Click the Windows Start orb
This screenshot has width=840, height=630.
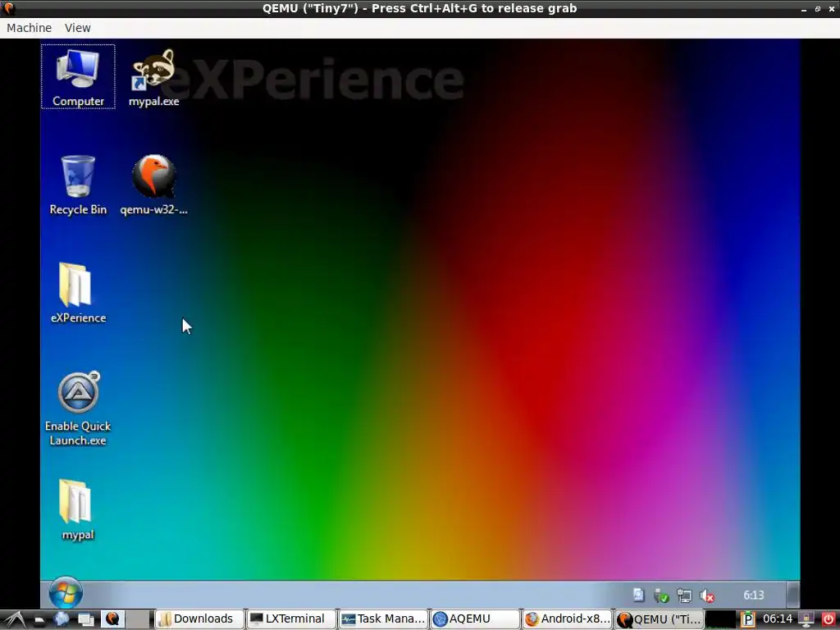[x=66, y=594]
